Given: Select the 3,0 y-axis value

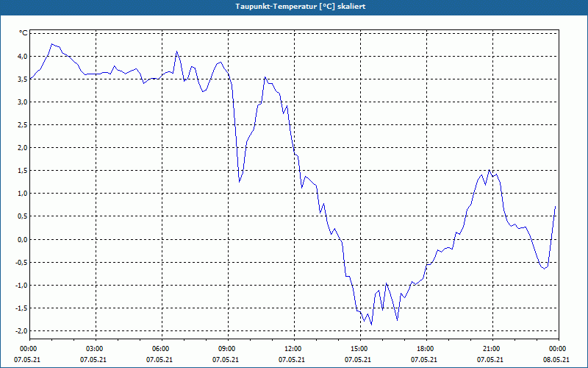Looking at the screenshot, I should click(22, 102).
